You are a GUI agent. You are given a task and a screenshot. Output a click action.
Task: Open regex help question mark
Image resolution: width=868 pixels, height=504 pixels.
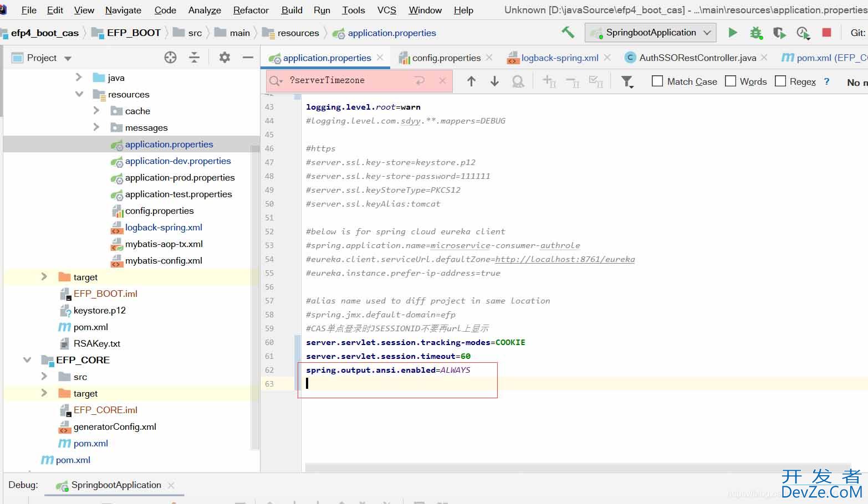click(x=826, y=81)
